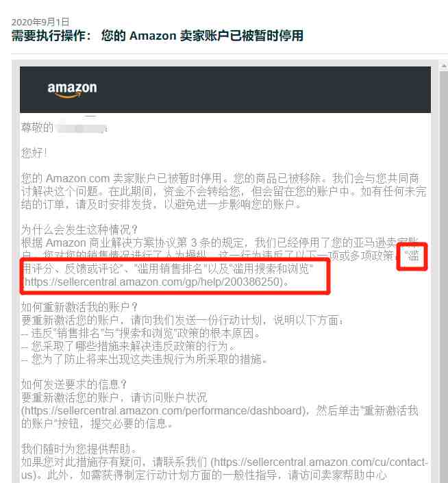Click the heading 如何重新激活我的账户？

tap(79, 307)
